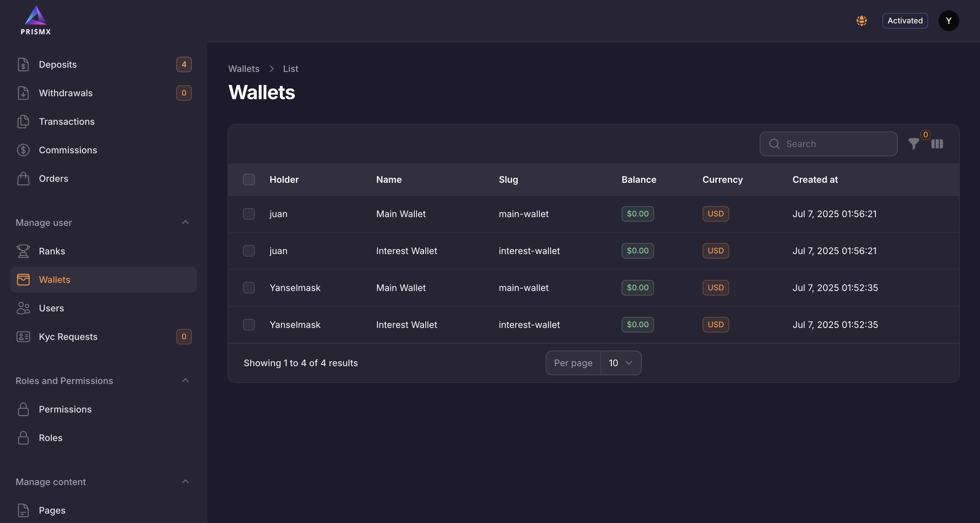Toggle the select-all checkbox in table header
This screenshot has width=980, height=523.
pos(249,180)
